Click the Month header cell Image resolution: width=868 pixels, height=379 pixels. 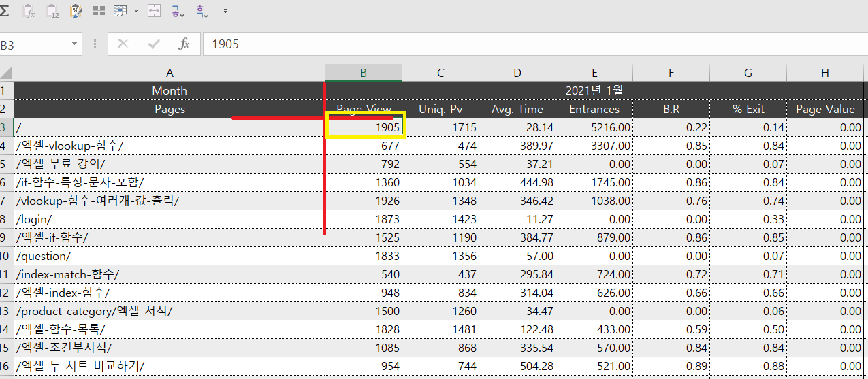point(170,90)
